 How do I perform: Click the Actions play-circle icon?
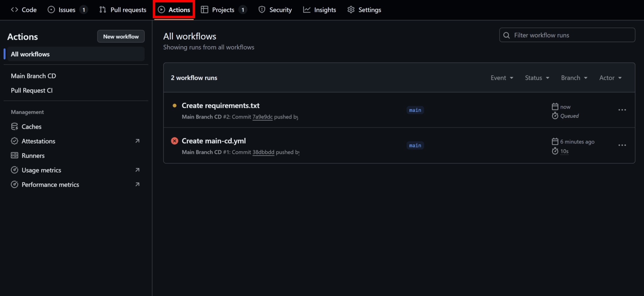click(x=161, y=10)
